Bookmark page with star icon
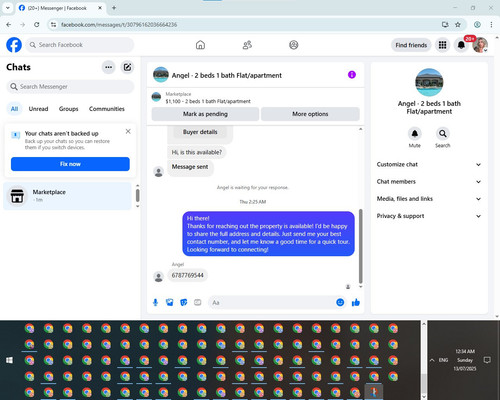The width and height of the screenshot is (500, 400). pyautogui.click(x=458, y=25)
